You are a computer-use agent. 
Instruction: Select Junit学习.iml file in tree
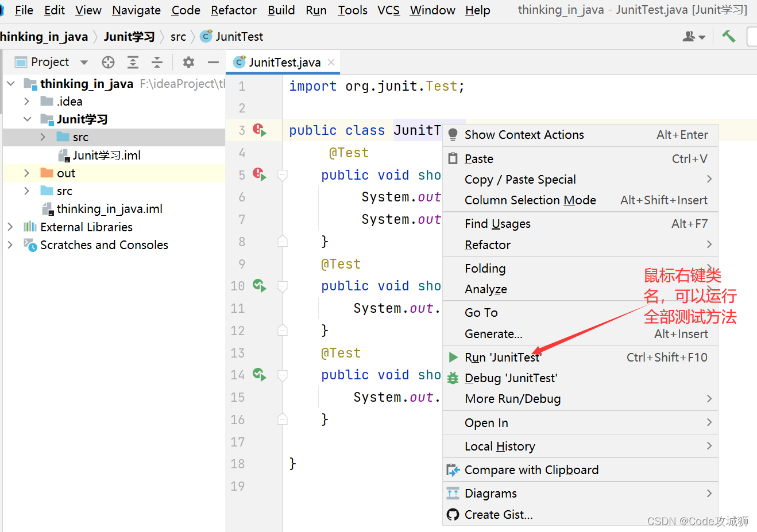pyautogui.click(x=106, y=156)
